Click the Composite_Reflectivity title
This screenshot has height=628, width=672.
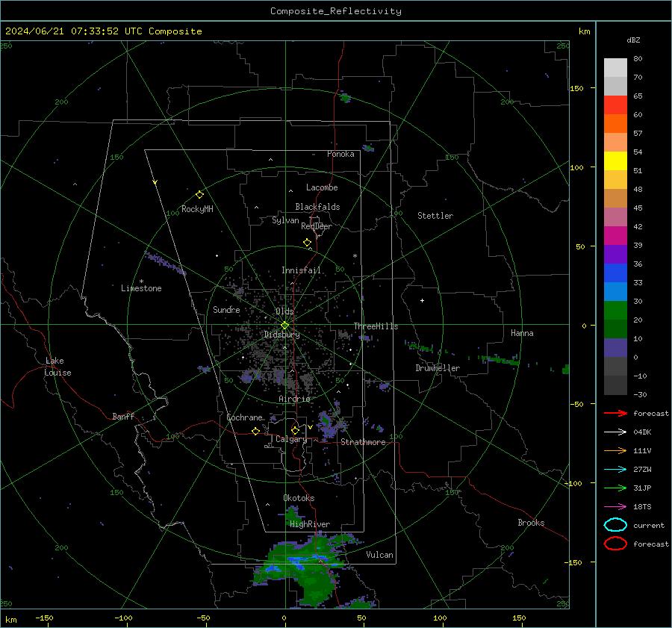click(x=335, y=11)
